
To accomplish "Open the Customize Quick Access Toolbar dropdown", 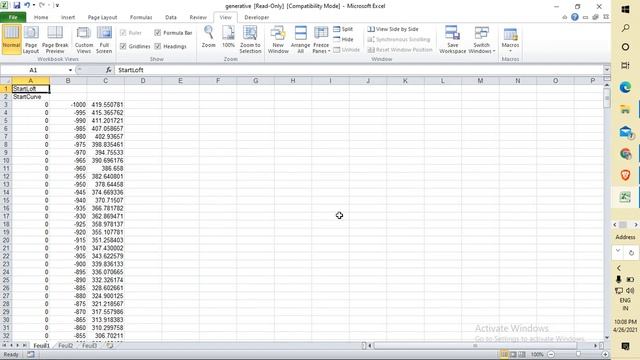I will 57,6.
